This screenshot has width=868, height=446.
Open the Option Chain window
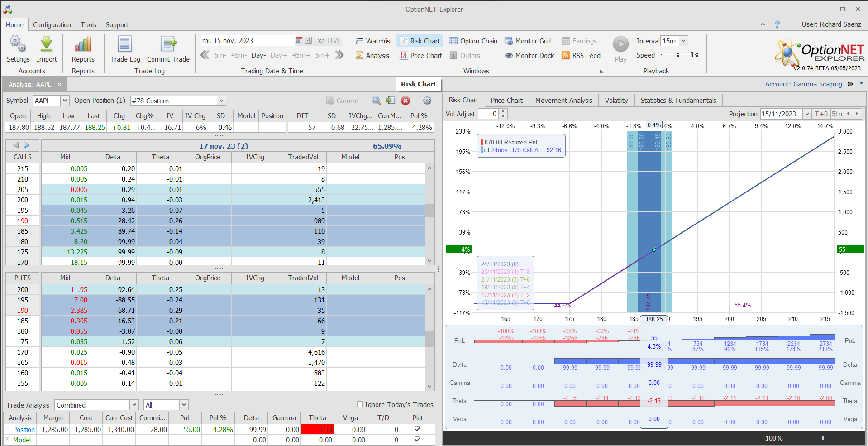click(x=473, y=41)
